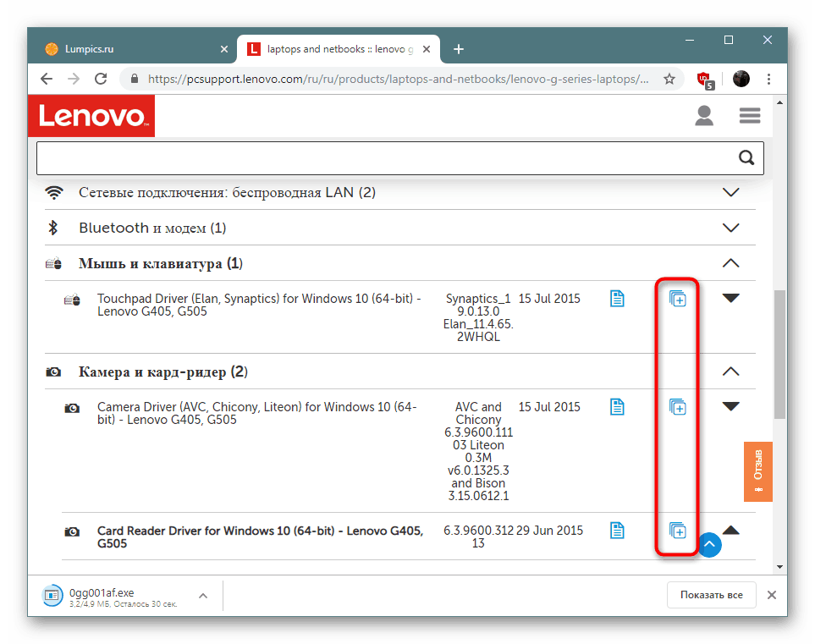The width and height of the screenshot is (815, 644).
Task: Click the Card Reader version 6.3.9600.31213
Action: click(x=478, y=537)
